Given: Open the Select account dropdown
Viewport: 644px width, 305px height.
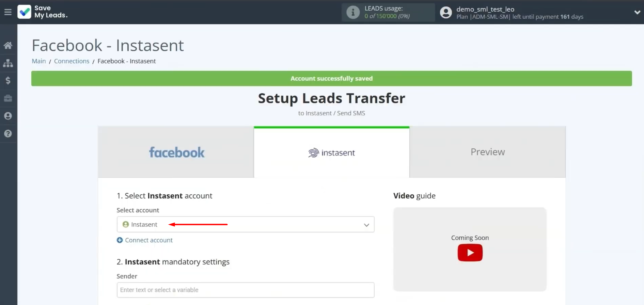Looking at the screenshot, I should [x=246, y=225].
